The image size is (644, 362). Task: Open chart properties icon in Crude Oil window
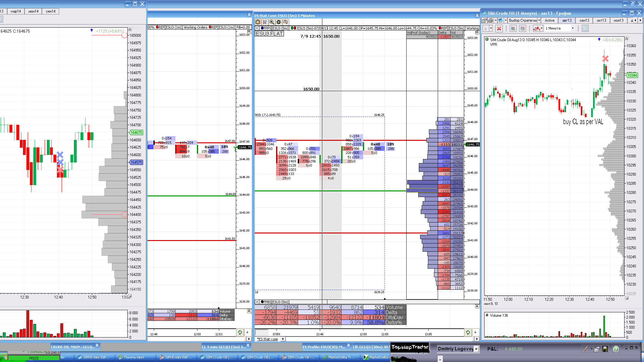point(484,20)
